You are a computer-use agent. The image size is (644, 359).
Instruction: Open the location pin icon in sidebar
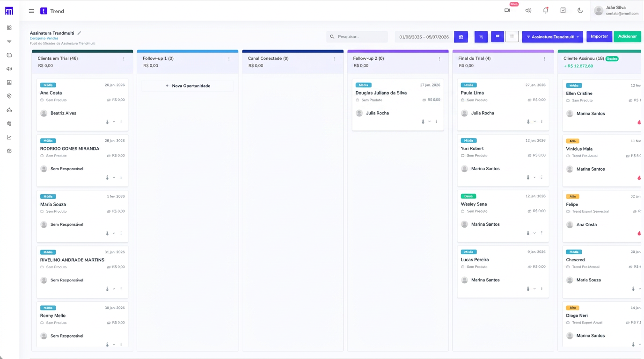[9, 96]
